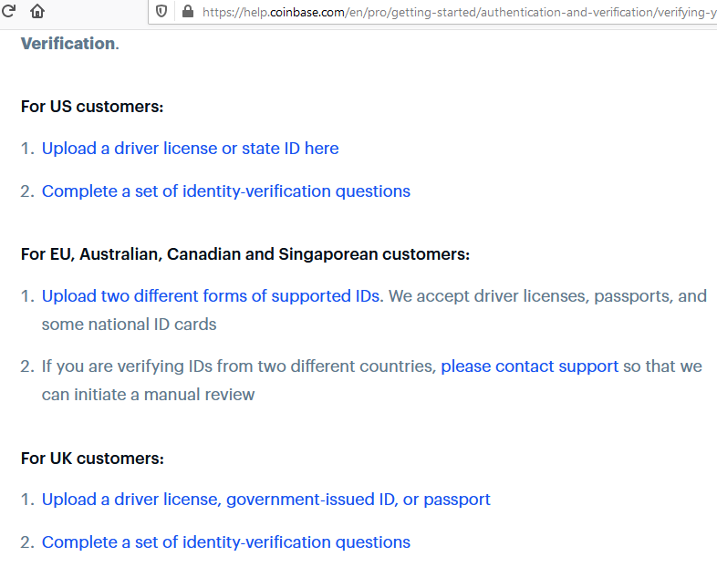Open identity-verification questions link under UK customers

coord(225,542)
